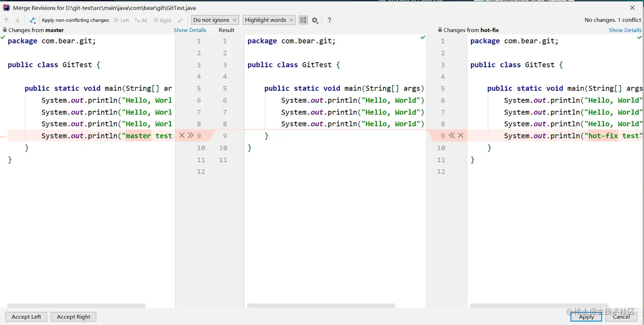Show Details for master changes
The image size is (644, 325).
190,30
